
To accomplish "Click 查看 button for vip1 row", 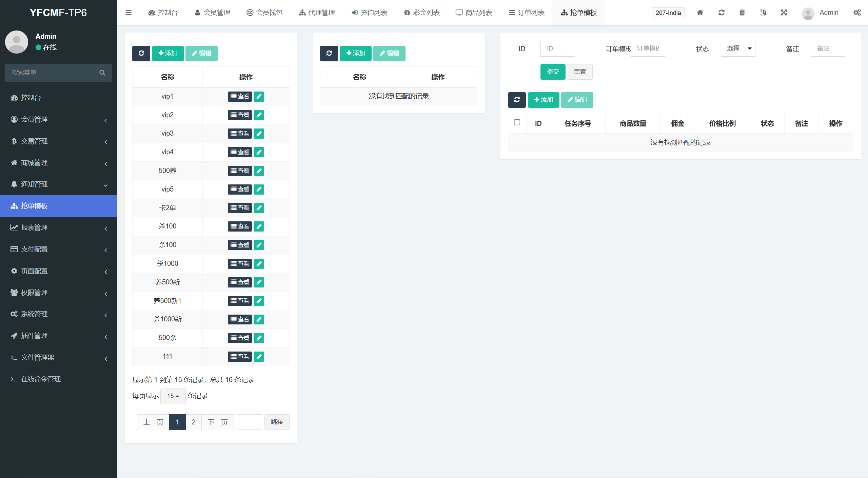I will (x=240, y=96).
